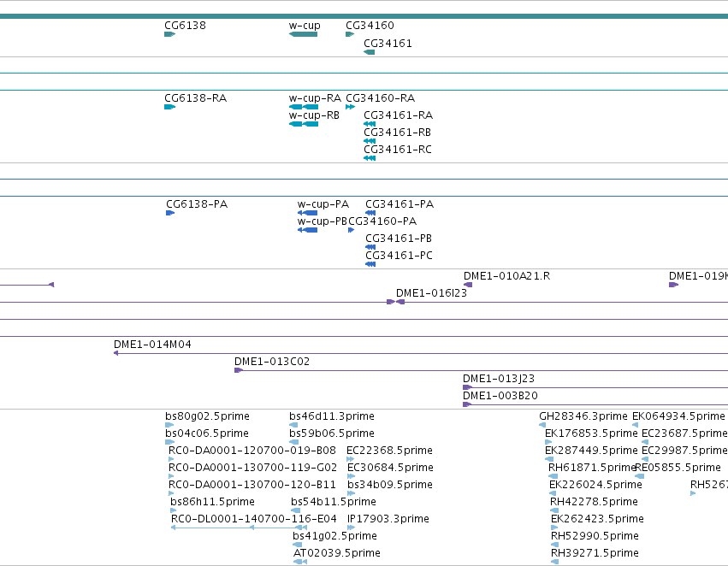The image size is (728, 566).
Task: Click the RH42278.5prime EST arrow
Action: pyautogui.click(x=553, y=510)
